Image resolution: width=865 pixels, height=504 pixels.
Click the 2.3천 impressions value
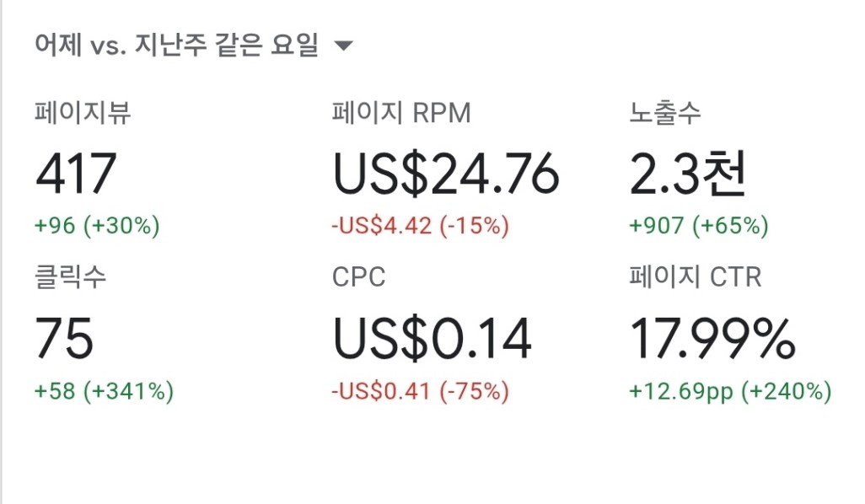(x=687, y=173)
